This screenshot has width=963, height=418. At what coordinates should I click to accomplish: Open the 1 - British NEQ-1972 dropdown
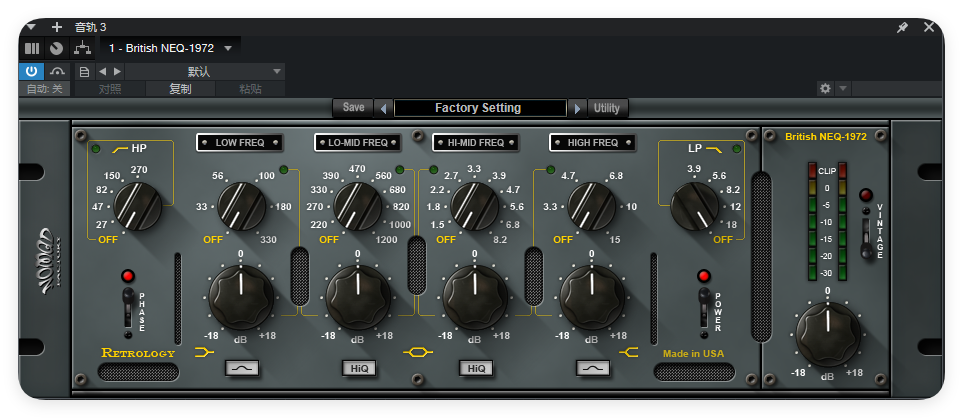(x=170, y=48)
